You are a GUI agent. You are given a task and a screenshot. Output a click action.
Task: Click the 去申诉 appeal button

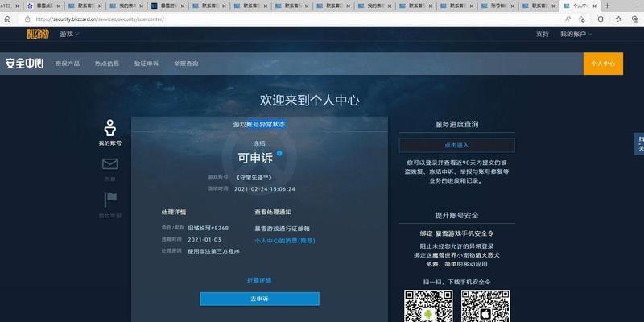click(259, 299)
